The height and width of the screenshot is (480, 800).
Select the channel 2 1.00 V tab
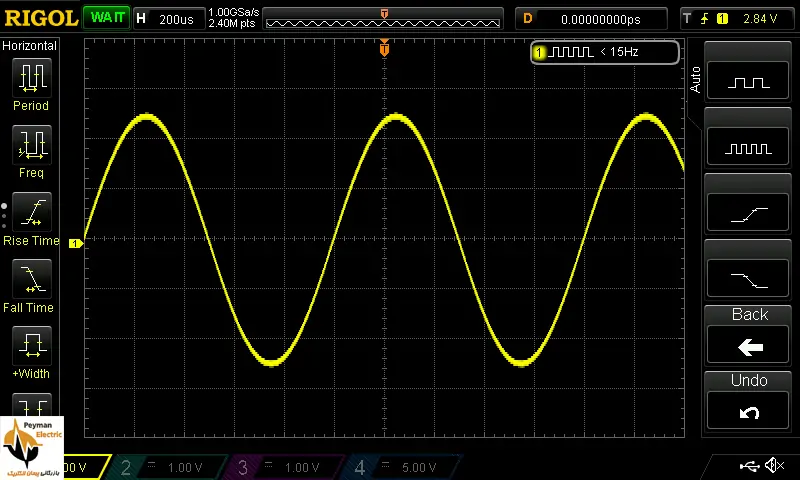click(x=166, y=467)
